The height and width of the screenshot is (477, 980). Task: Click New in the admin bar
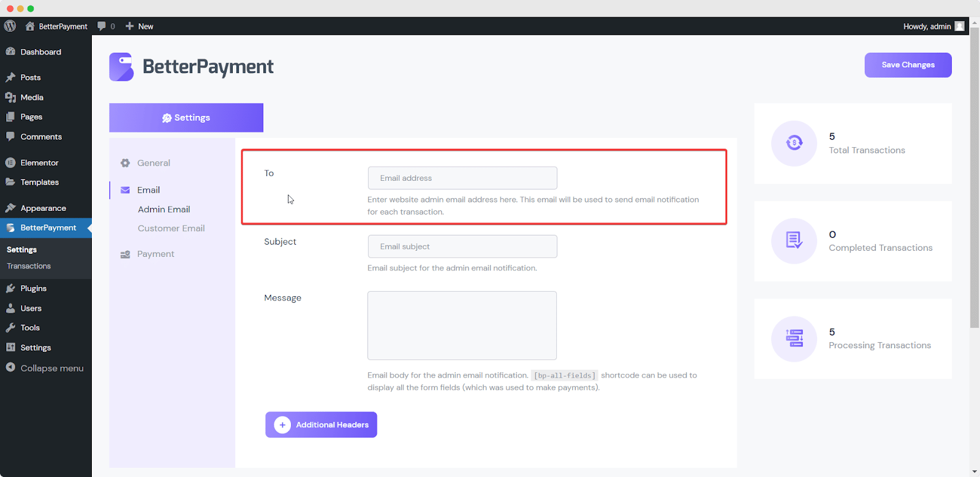146,26
